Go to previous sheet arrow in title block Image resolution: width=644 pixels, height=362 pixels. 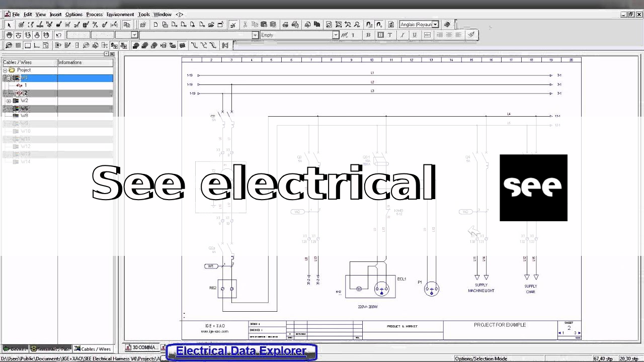[559, 333]
